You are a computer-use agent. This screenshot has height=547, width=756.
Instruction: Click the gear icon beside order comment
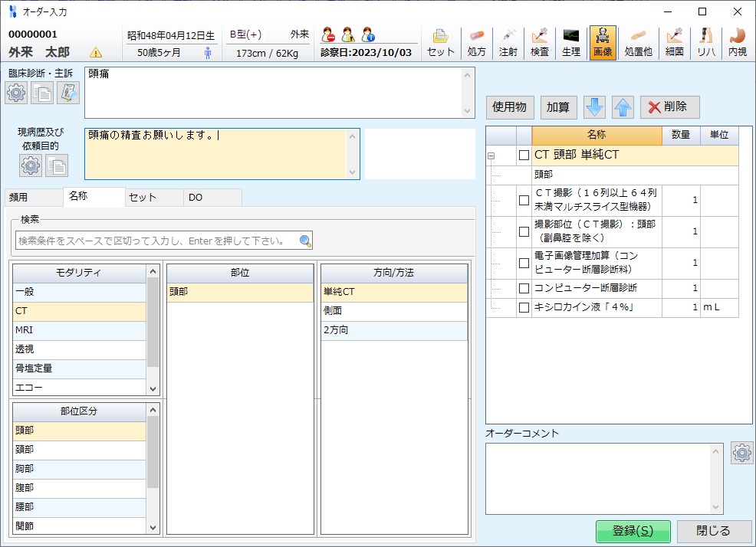click(741, 453)
